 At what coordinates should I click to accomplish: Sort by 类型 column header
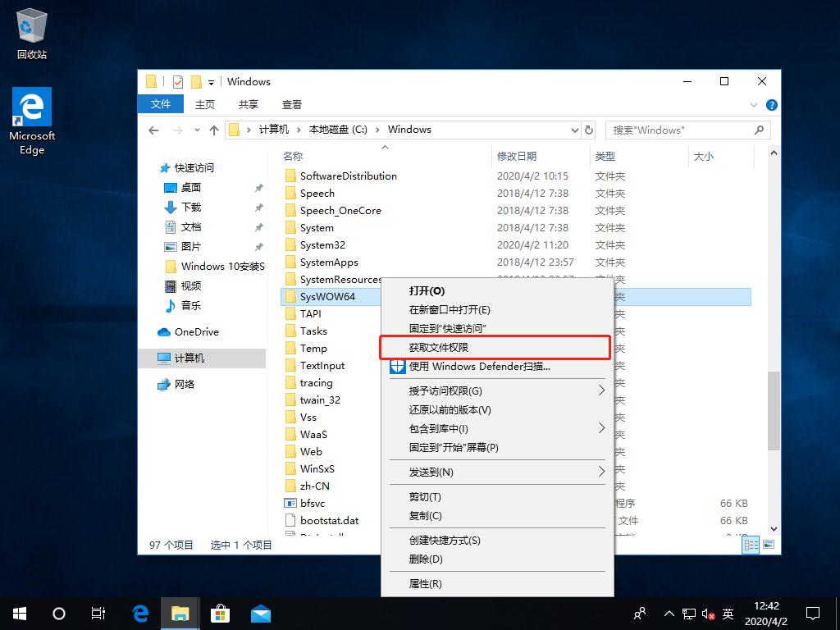pos(605,156)
